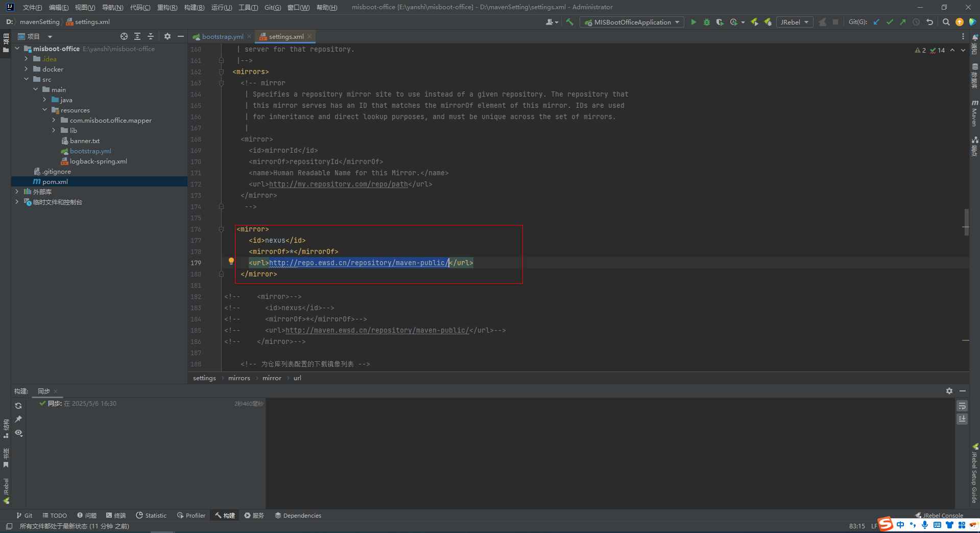The height and width of the screenshot is (533, 980).
Task: Open project panel gear settings
Action: click(167, 36)
